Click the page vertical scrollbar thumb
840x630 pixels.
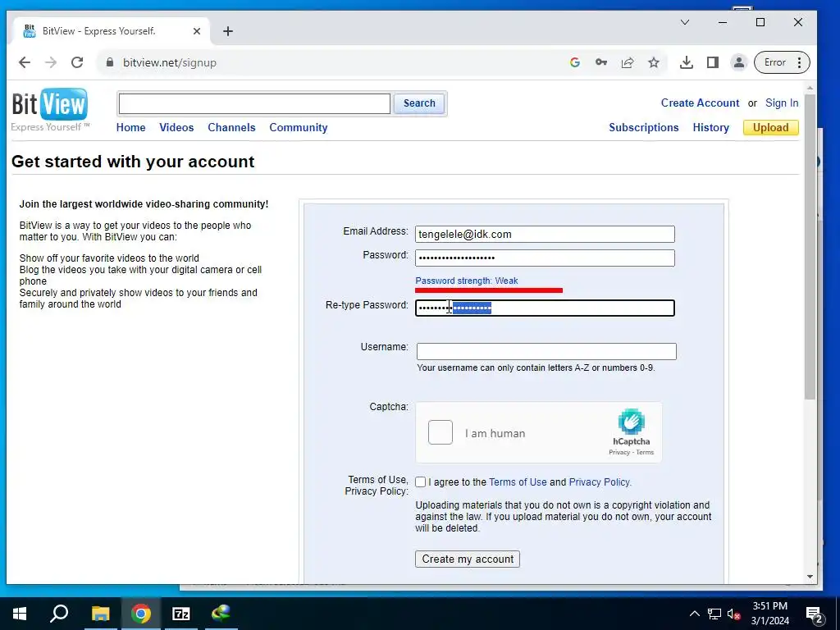(x=810, y=246)
